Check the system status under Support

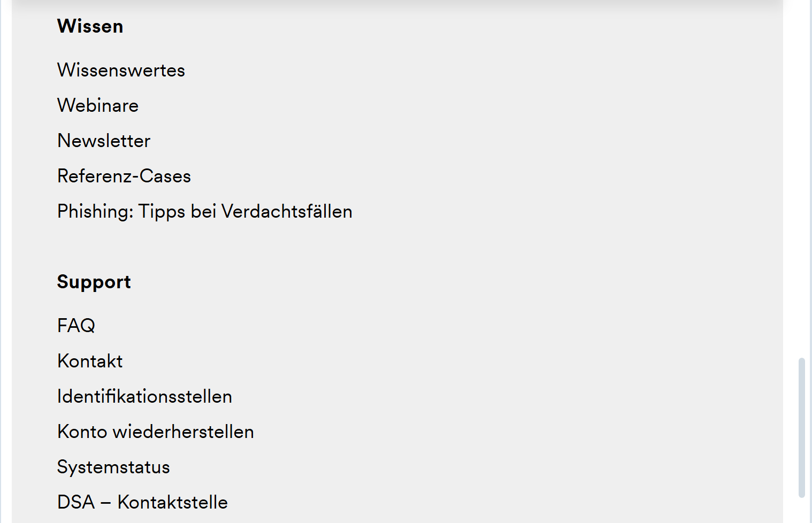pyautogui.click(x=113, y=467)
